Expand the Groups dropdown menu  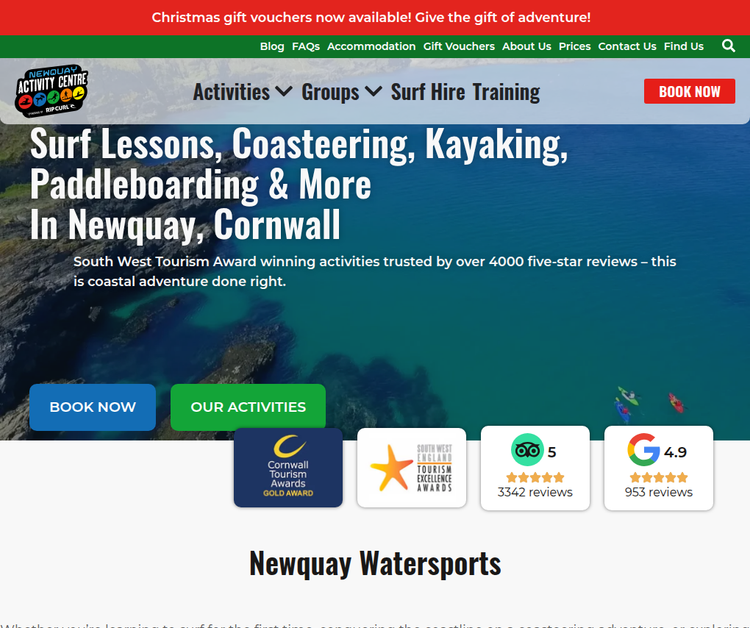point(341,92)
